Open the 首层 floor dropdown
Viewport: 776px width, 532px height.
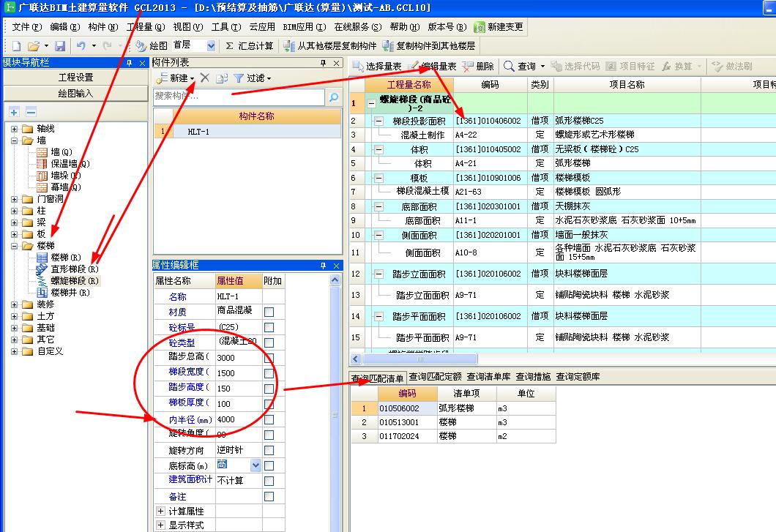point(211,45)
